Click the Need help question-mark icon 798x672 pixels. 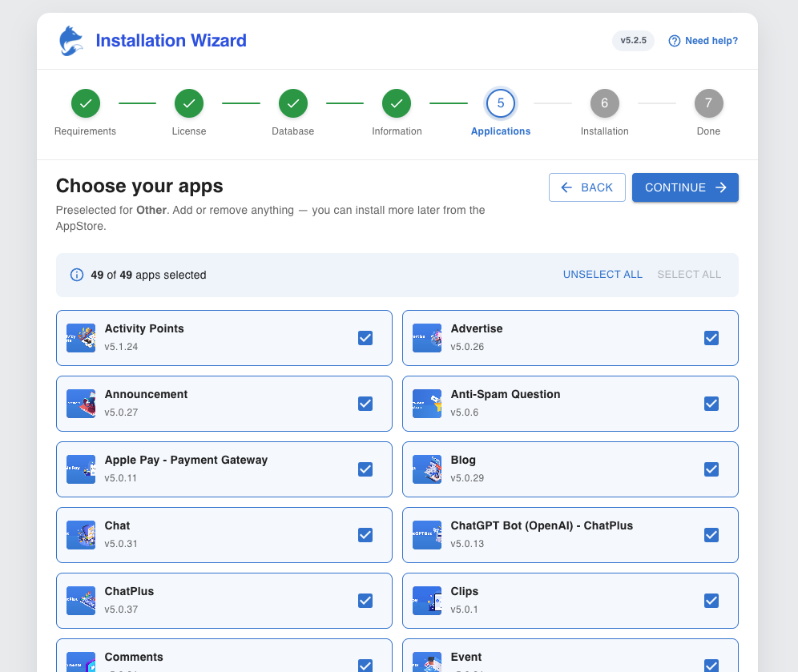pyautogui.click(x=675, y=41)
